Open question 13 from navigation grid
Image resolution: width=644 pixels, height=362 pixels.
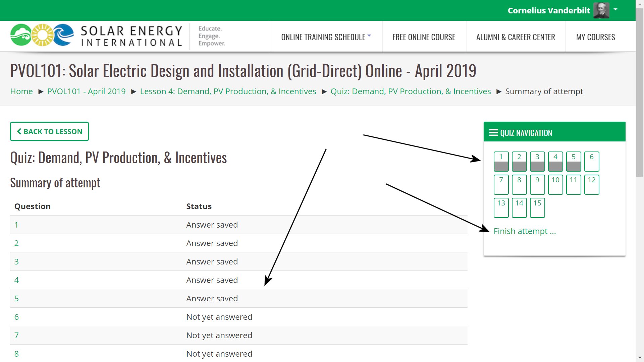click(501, 207)
